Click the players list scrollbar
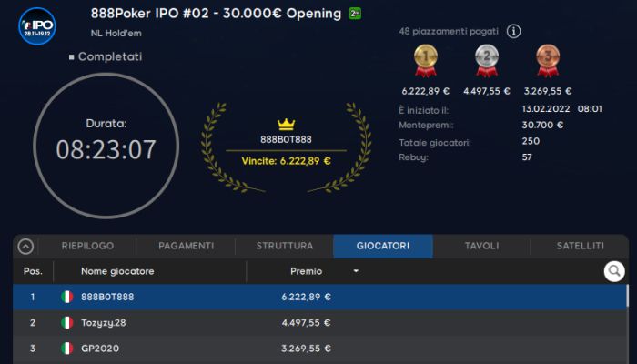Image resolution: width=637 pixels, height=364 pixels. tap(628, 296)
